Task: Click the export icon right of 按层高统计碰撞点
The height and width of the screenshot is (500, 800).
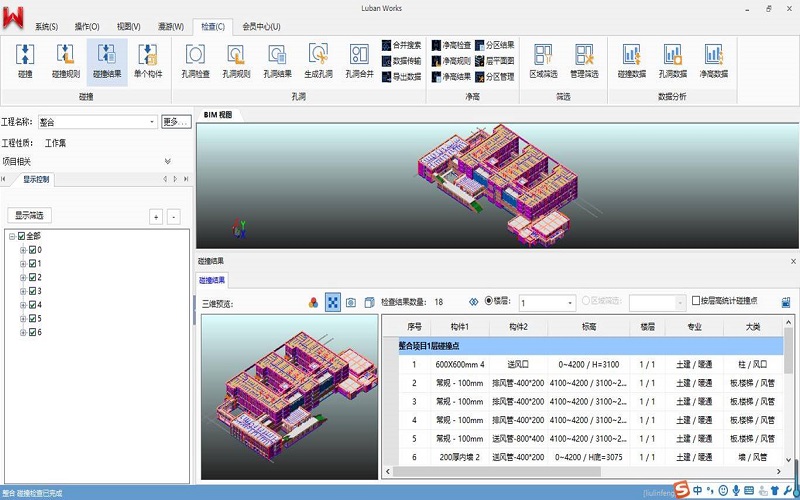Action: (786, 302)
